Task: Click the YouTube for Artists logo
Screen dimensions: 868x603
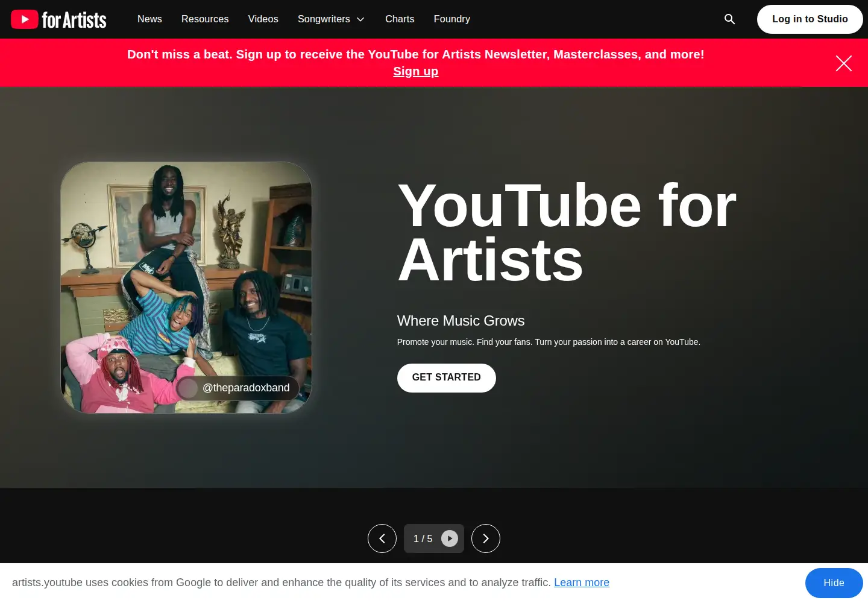Action: pyautogui.click(x=58, y=19)
